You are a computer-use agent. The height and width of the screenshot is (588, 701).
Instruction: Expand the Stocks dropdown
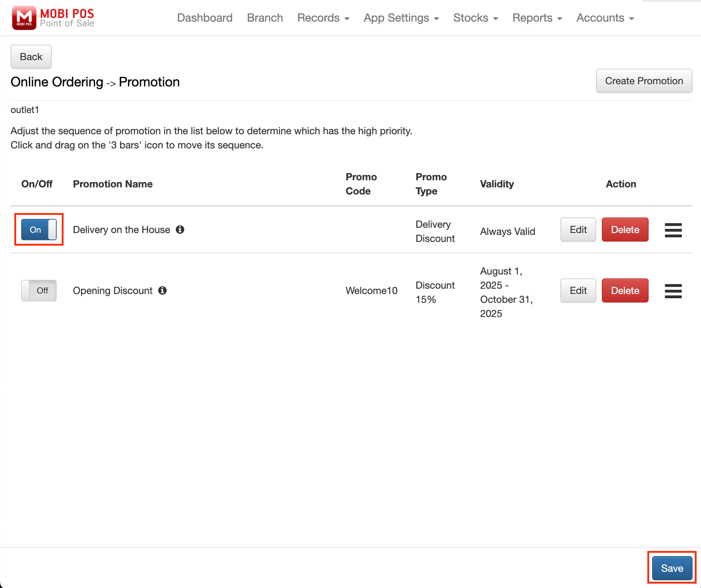(x=475, y=18)
